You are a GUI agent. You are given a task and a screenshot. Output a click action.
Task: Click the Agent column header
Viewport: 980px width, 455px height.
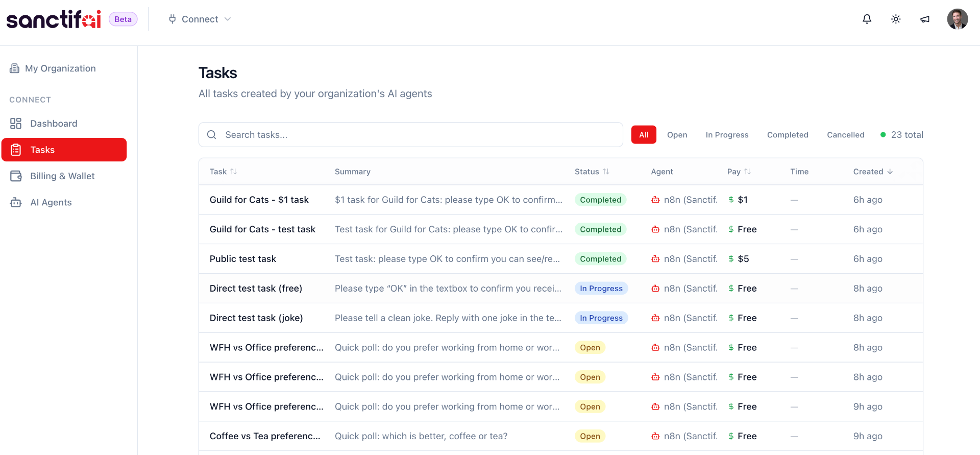662,172
